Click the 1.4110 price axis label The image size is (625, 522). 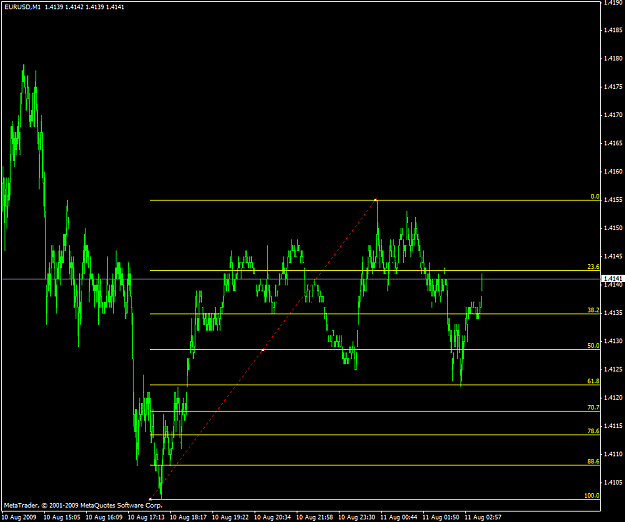[x=613, y=454]
